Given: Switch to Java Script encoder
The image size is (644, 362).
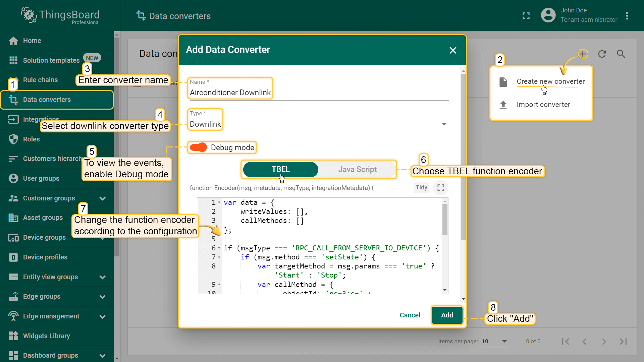Looking at the screenshot, I should (x=357, y=170).
